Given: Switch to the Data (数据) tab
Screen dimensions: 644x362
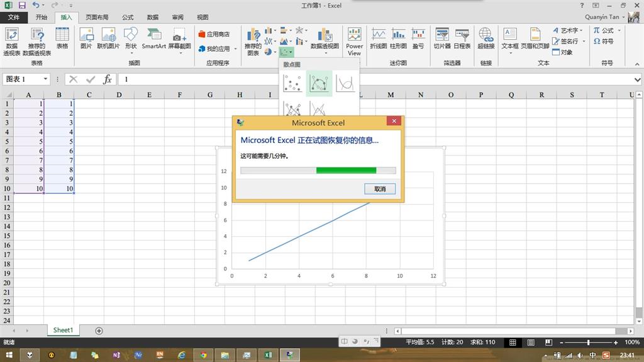Looking at the screenshot, I should (x=153, y=17).
